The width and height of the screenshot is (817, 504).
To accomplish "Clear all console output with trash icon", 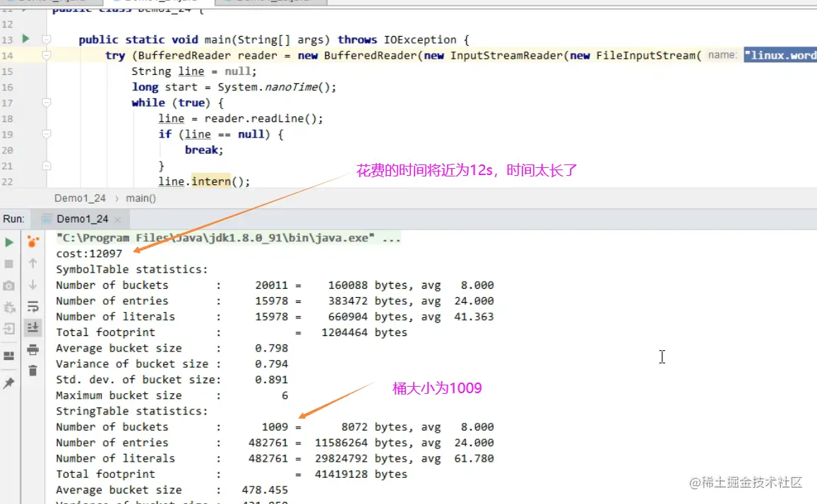I will [x=32, y=371].
